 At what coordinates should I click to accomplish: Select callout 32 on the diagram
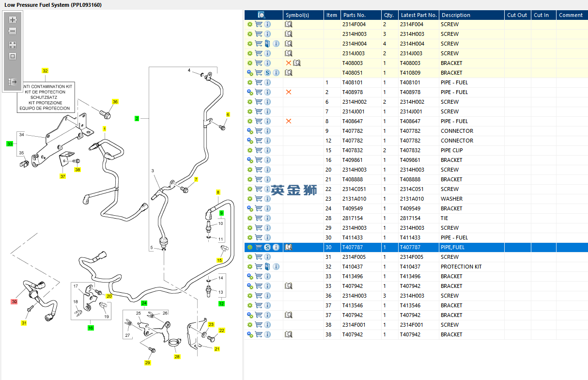(45, 71)
